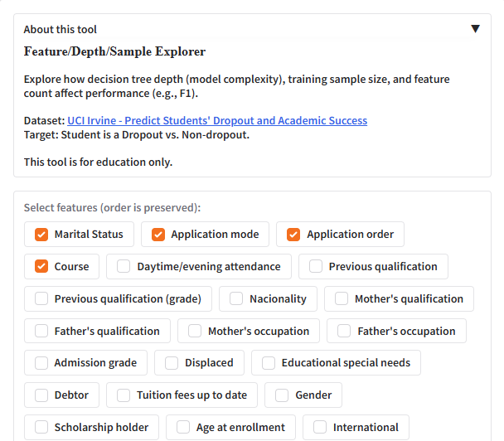Collapse the About this tool section
Viewport: 504px width, 441px height.
tap(475, 29)
